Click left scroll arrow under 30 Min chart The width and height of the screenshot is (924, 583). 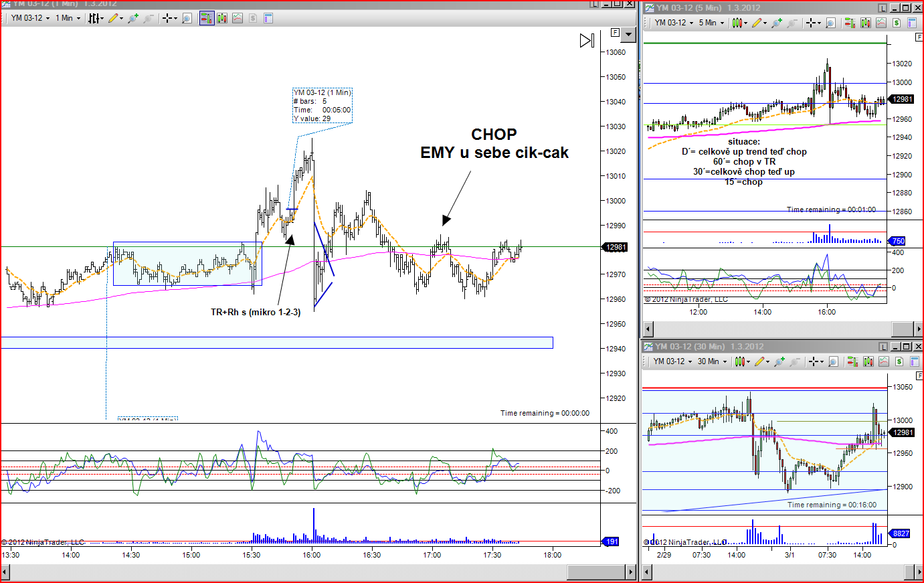648,572
